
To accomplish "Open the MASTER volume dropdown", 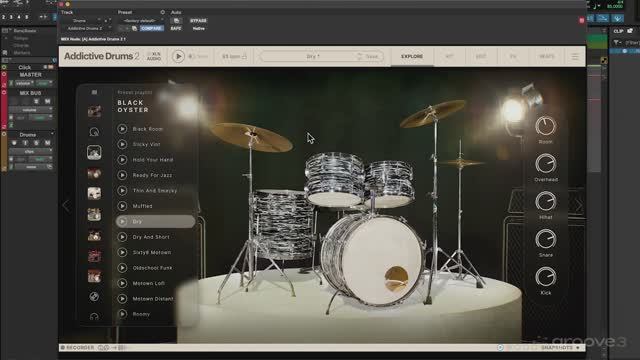I will click(23, 83).
